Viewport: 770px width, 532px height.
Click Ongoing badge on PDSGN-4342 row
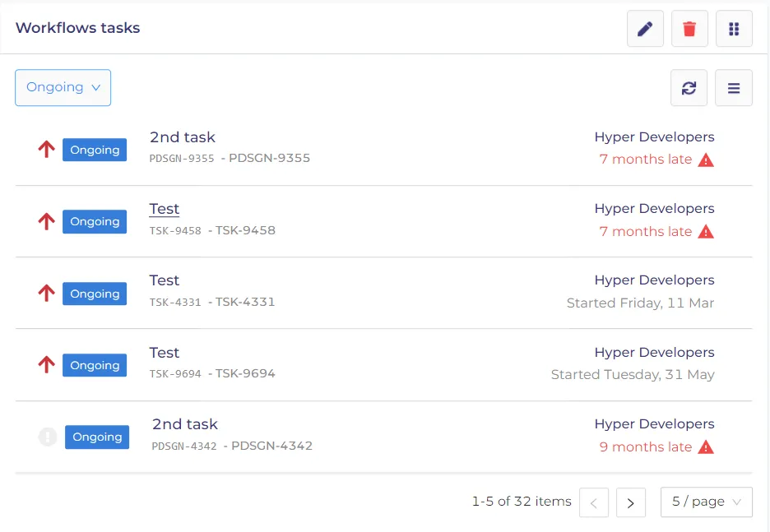click(97, 437)
